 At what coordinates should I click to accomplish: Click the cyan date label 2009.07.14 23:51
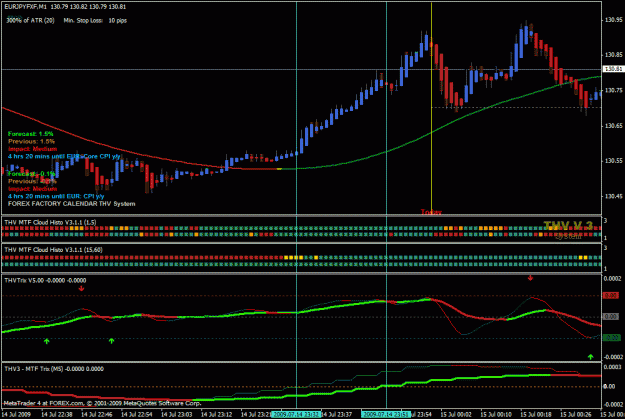tap(386, 415)
